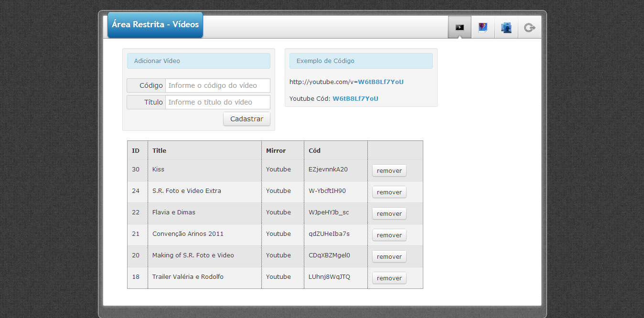Screen dimensions: 644x318
Task: Focus the Título input field
Action: (218, 102)
